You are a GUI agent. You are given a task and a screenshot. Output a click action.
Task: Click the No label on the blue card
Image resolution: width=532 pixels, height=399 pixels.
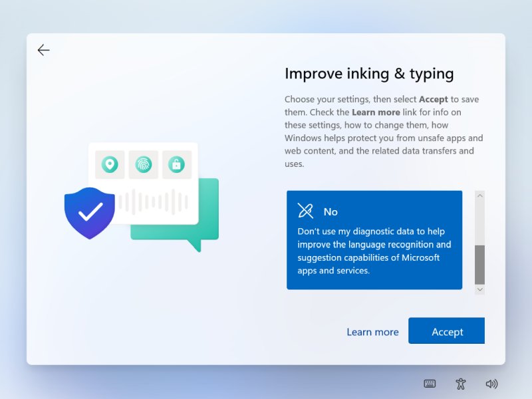point(330,211)
